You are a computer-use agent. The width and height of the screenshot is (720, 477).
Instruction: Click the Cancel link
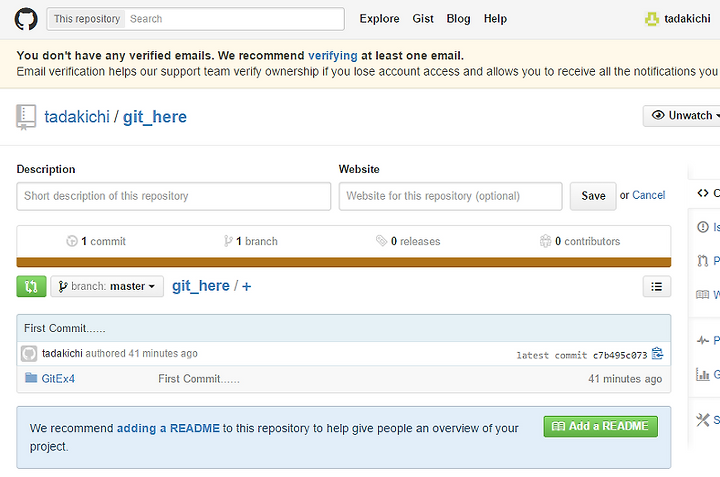tap(648, 195)
